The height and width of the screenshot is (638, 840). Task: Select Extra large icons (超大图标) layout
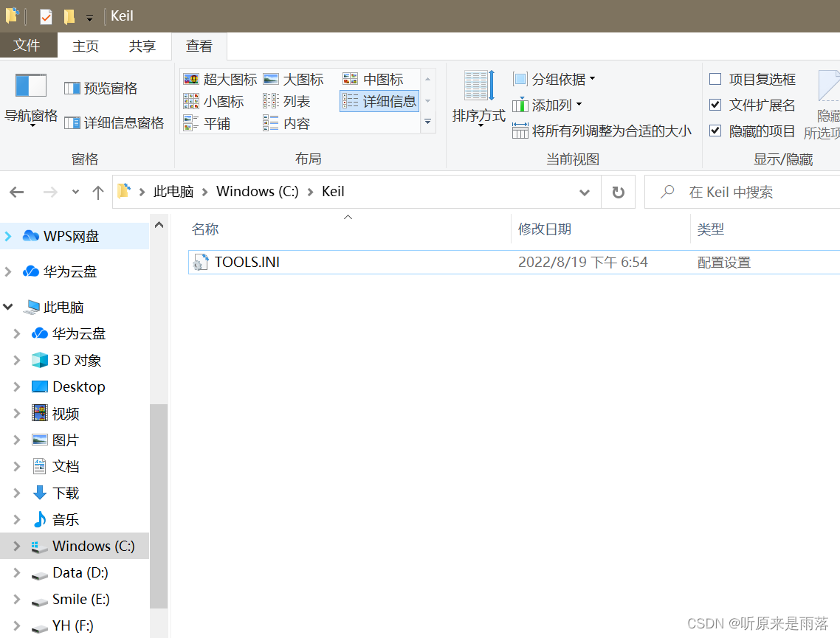coord(220,79)
